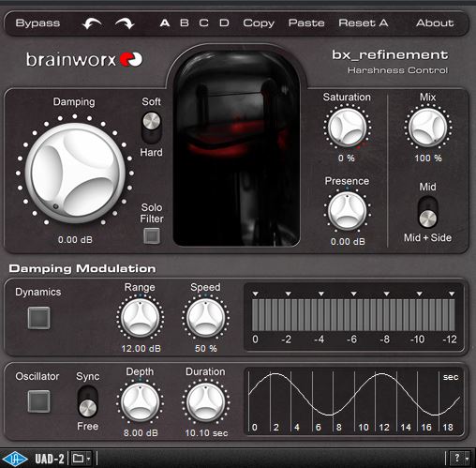Viewport: 476px width, 468px height.
Task: Click the Universal Audio logo icon
Action: [x=15, y=459]
